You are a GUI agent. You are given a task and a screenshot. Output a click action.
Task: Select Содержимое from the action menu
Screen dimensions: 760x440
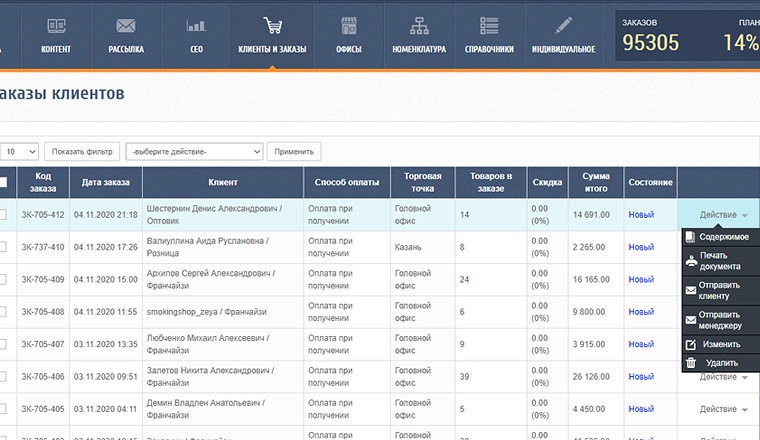[x=721, y=237]
